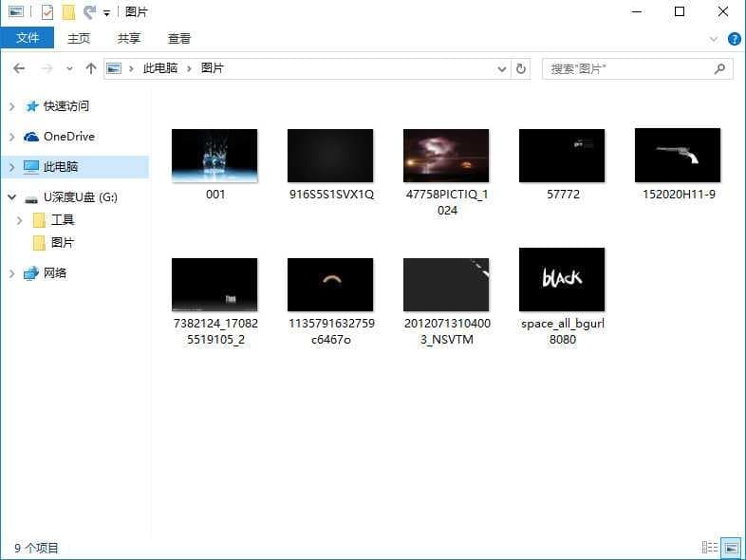Screen dimensions: 746x560
Task: Click the search magnifier icon
Action: [x=719, y=68]
